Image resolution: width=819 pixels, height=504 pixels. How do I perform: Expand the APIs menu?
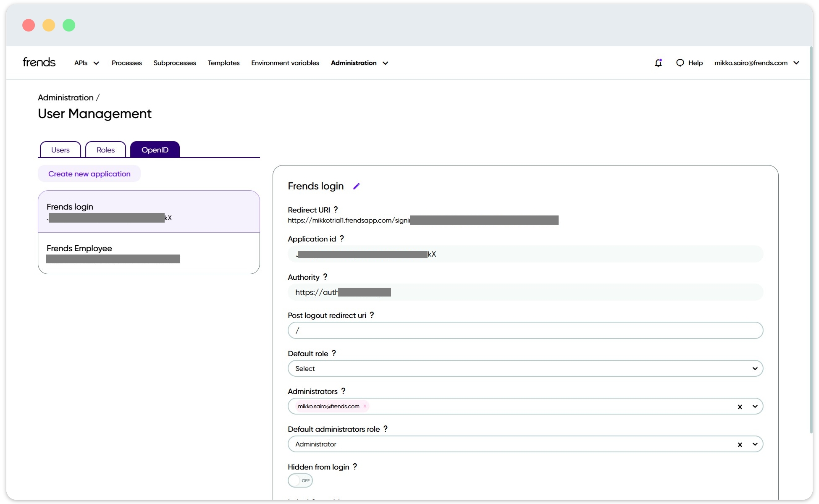(86, 63)
